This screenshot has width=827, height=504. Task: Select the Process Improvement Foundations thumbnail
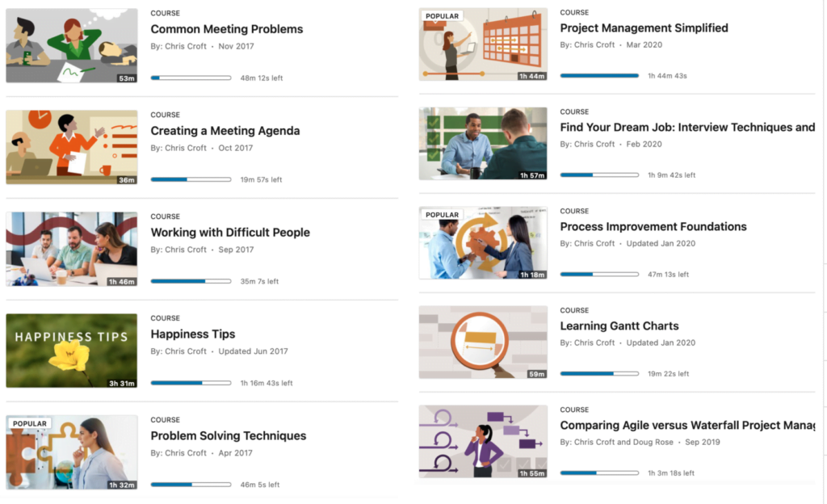pyautogui.click(x=483, y=243)
